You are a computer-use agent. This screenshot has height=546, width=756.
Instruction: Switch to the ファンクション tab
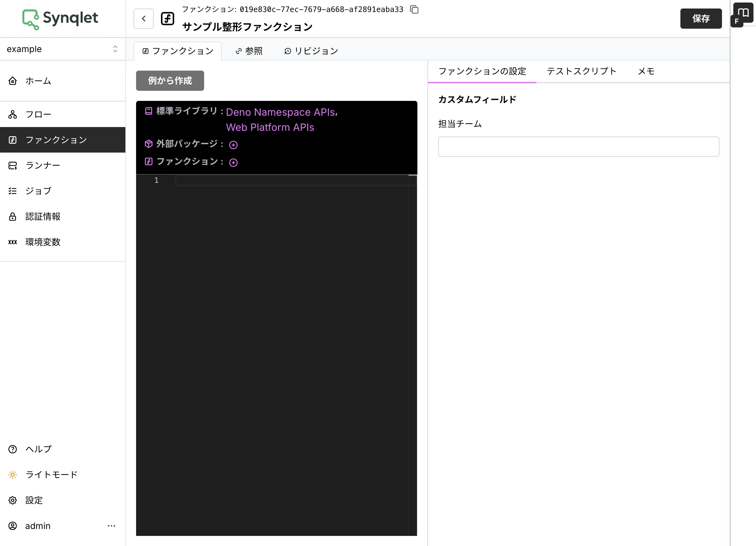coord(178,51)
